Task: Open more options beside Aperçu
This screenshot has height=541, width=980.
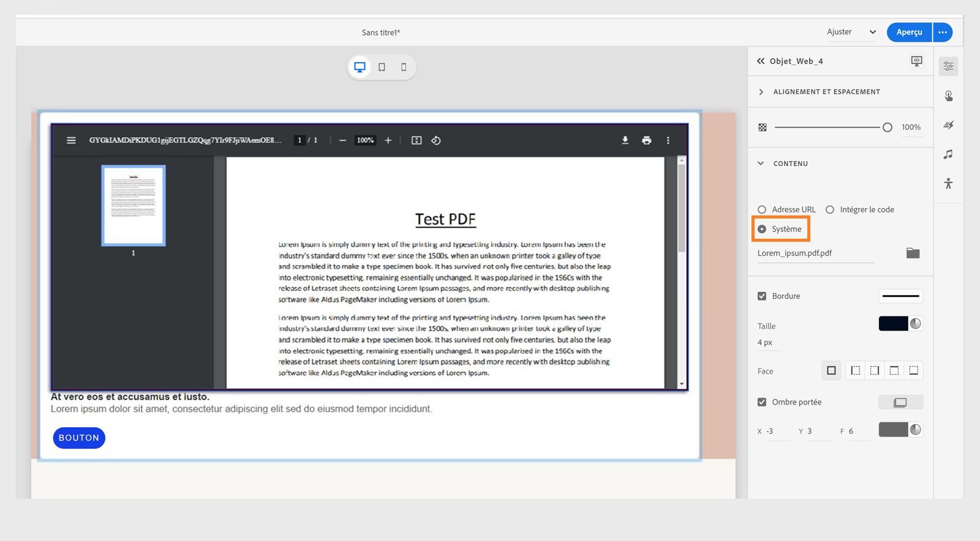Action: (x=943, y=32)
